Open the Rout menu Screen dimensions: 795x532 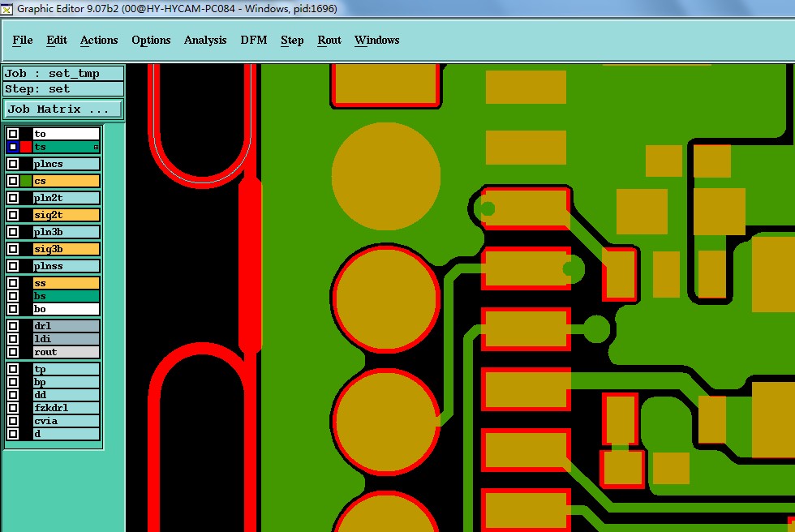point(329,40)
